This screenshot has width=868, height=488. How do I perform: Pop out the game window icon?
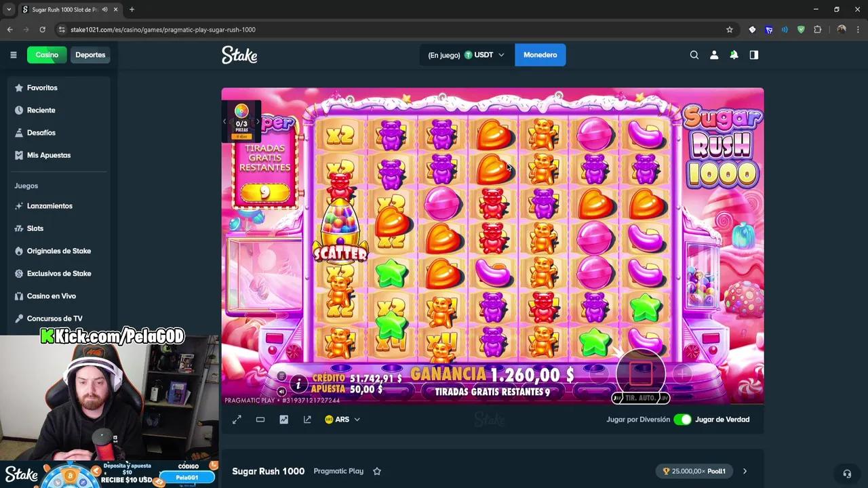307,420
